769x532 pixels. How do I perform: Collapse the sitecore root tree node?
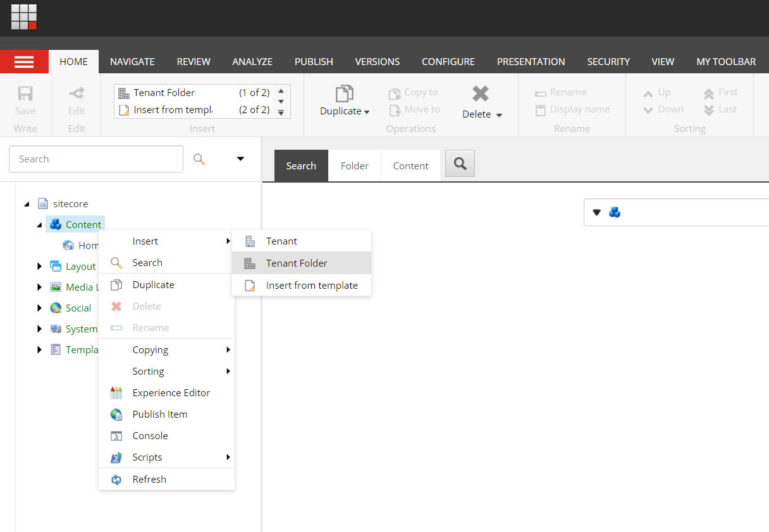tap(27, 204)
